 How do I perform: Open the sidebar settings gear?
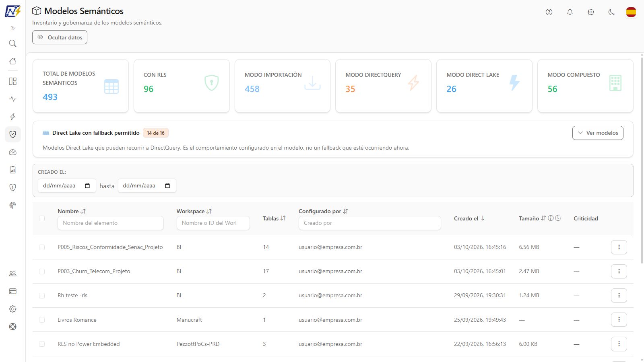13,309
